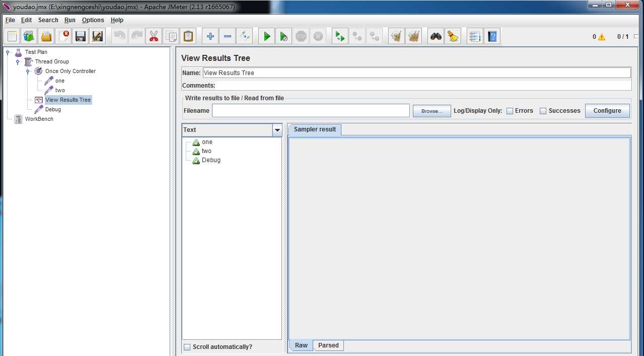Open the Run menu

[x=70, y=20]
